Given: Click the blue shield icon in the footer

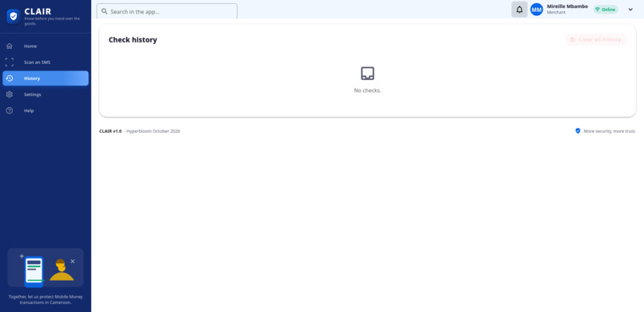Looking at the screenshot, I should pos(578,130).
